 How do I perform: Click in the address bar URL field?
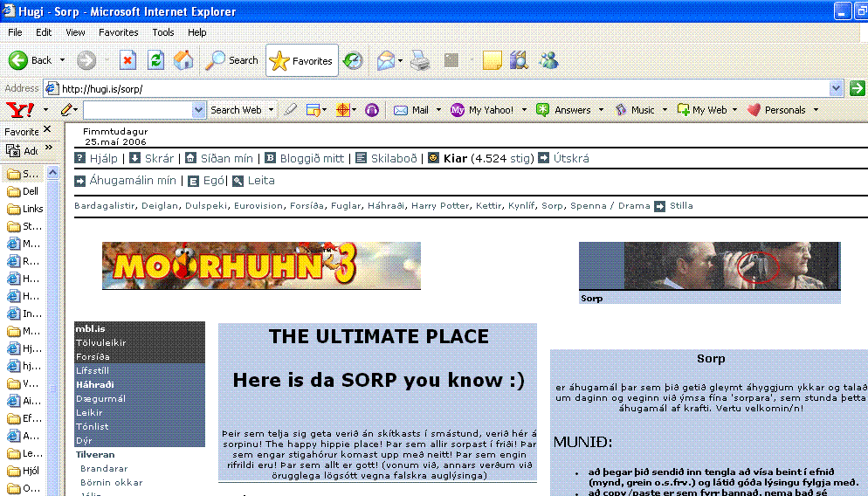point(443,88)
